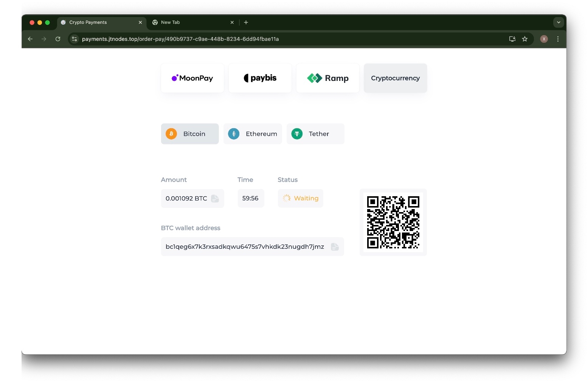Click the yellow minimize window button
This screenshot has width=588, height=383.
[40, 23]
